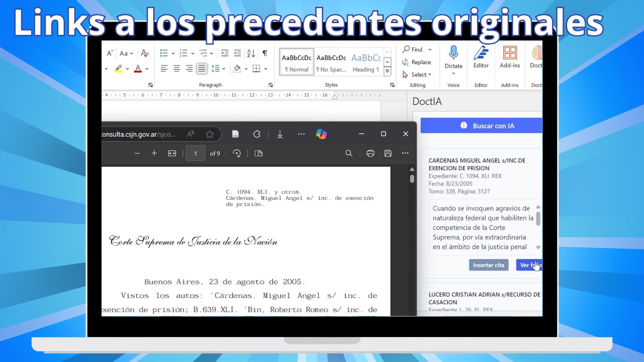Save the PDF with disk icon
This screenshot has height=362, width=644.
(x=388, y=153)
